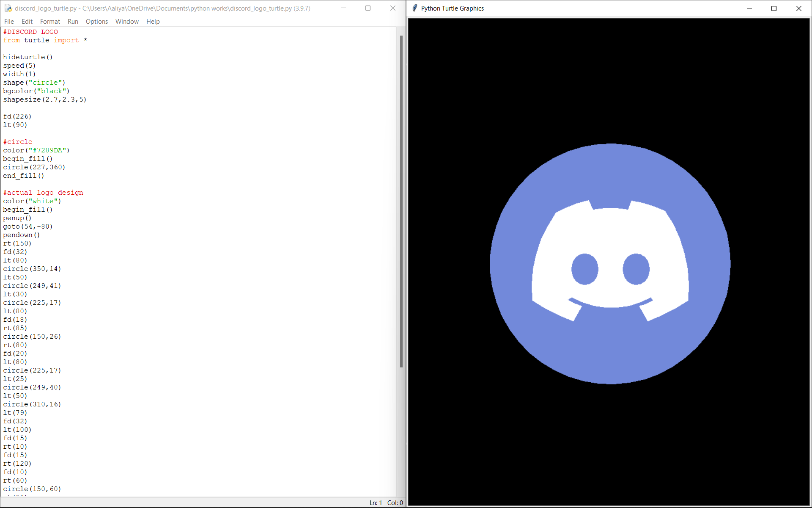Click the "lt(90)" line
The height and width of the screenshot is (508, 812).
[x=15, y=125]
